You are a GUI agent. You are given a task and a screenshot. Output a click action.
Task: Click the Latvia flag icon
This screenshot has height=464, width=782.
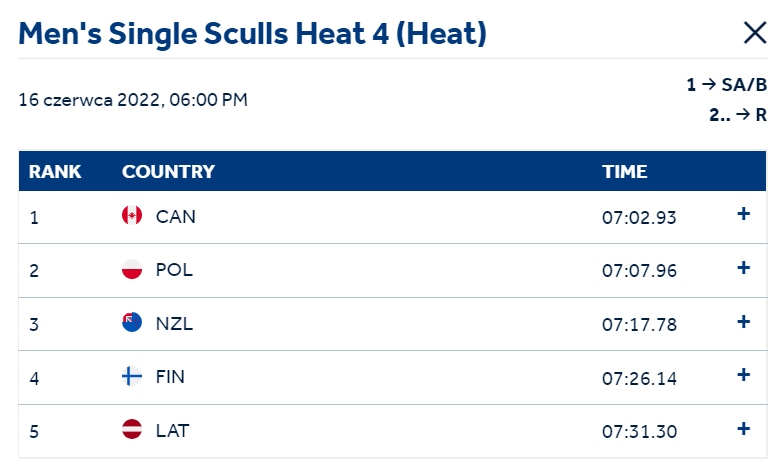pyautogui.click(x=132, y=429)
